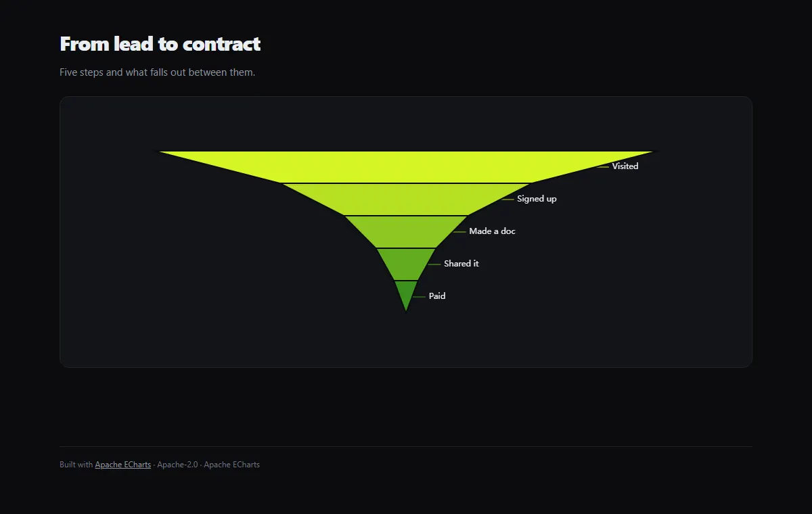Click the Signed up label text
The image size is (812, 514).
tap(537, 199)
